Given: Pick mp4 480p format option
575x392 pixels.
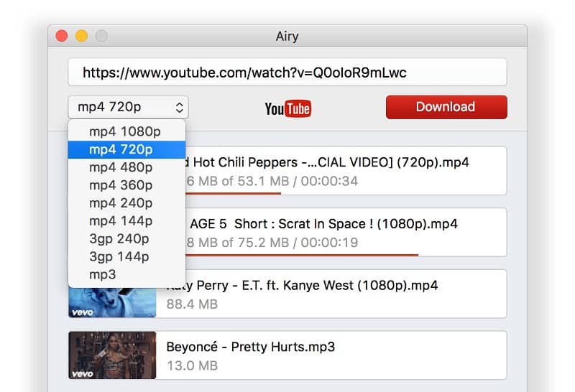Looking at the screenshot, I should [x=121, y=167].
